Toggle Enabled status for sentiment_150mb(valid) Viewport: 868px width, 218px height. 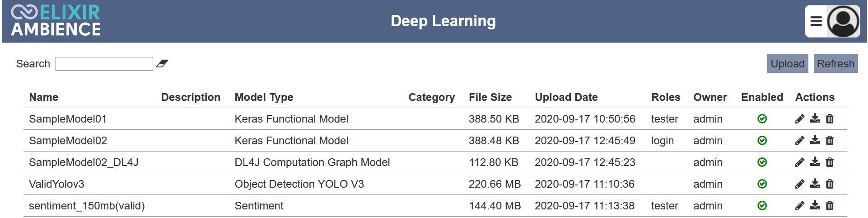(x=762, y=206)
